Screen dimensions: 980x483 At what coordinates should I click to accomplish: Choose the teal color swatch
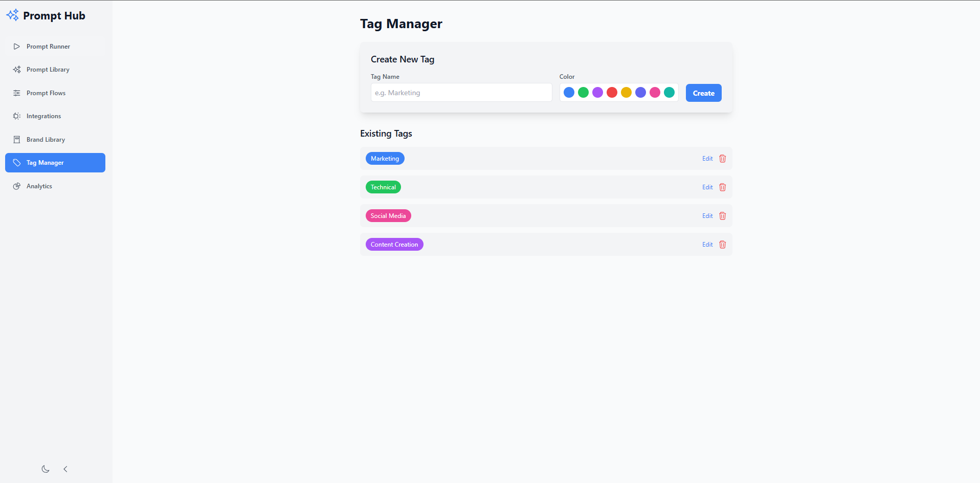point(669,93)
